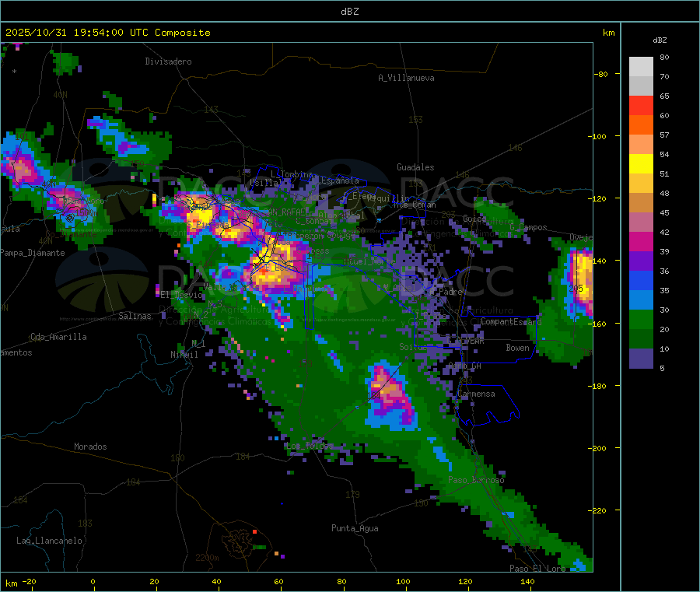
Task: Click the -180 km vertical axis tick
Action: pos(597,386)
